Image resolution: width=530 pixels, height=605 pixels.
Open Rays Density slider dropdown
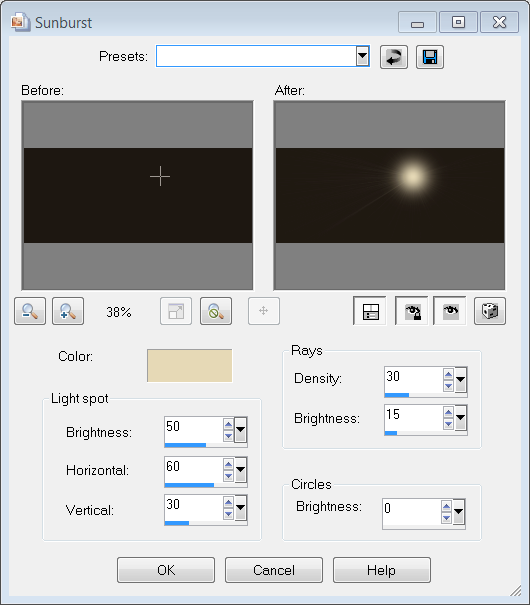[460, 380]
